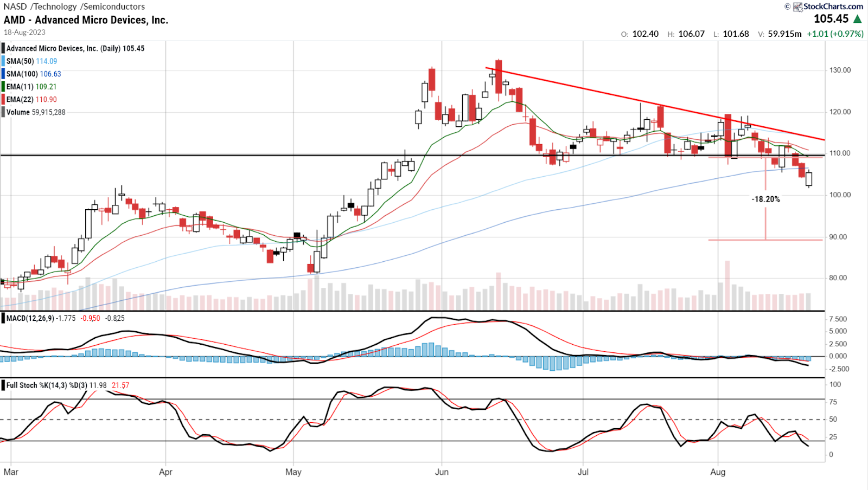
Task: Click the 'EMA(11) 109.21' legend entry
Action: pyautogui.click(x=31, y=87)
